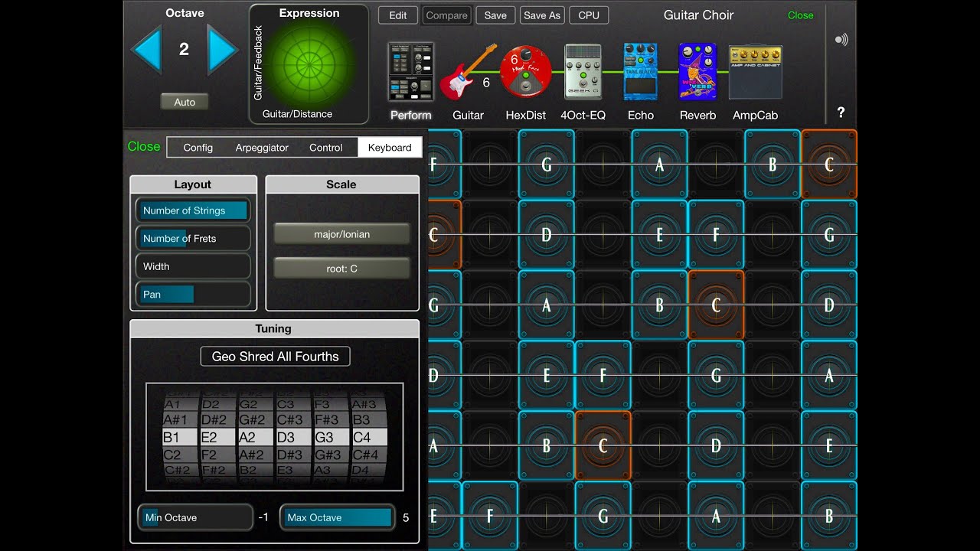Open the blue Echo pedal icon
This screenshot has height=551, width=980.
tap(640, 72)
